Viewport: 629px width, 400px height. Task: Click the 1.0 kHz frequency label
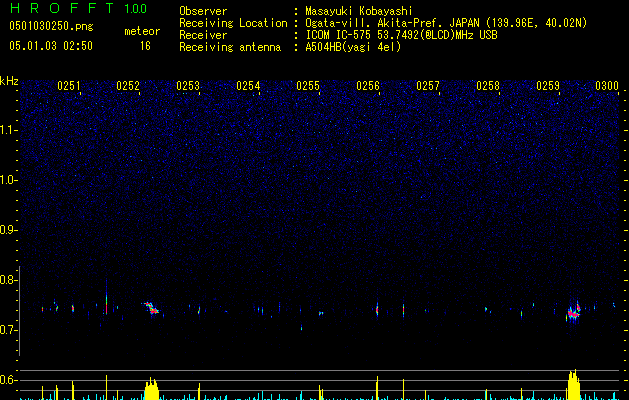(9, 180)
